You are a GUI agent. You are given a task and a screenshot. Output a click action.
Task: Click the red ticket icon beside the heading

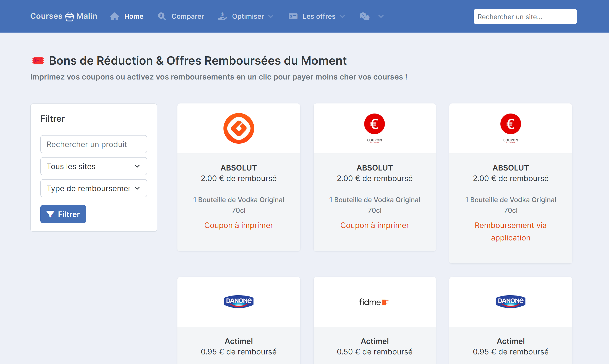click(38, 61)
